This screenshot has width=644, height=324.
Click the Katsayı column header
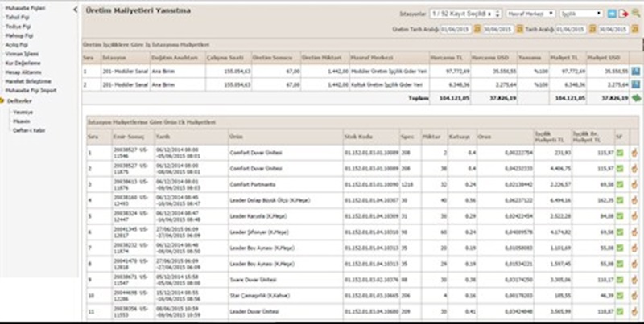tap(462, 136)
